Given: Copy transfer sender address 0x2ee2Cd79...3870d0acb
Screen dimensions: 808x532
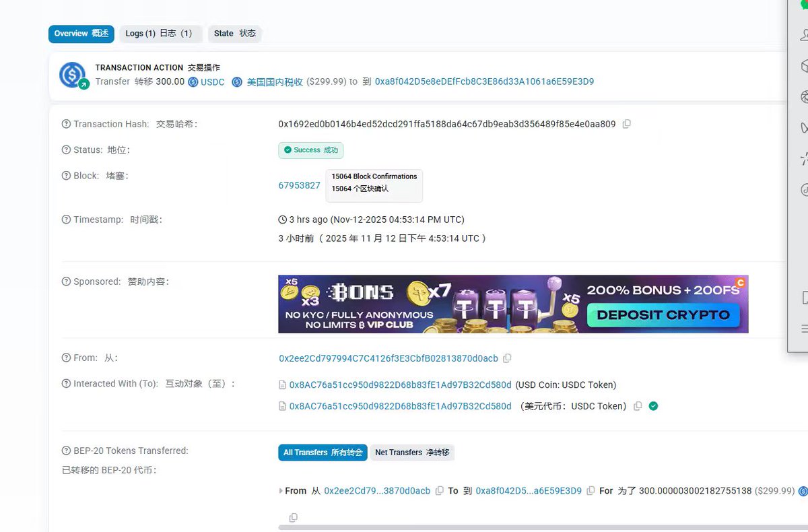Looking at the screenshot, I should point(439,491).
